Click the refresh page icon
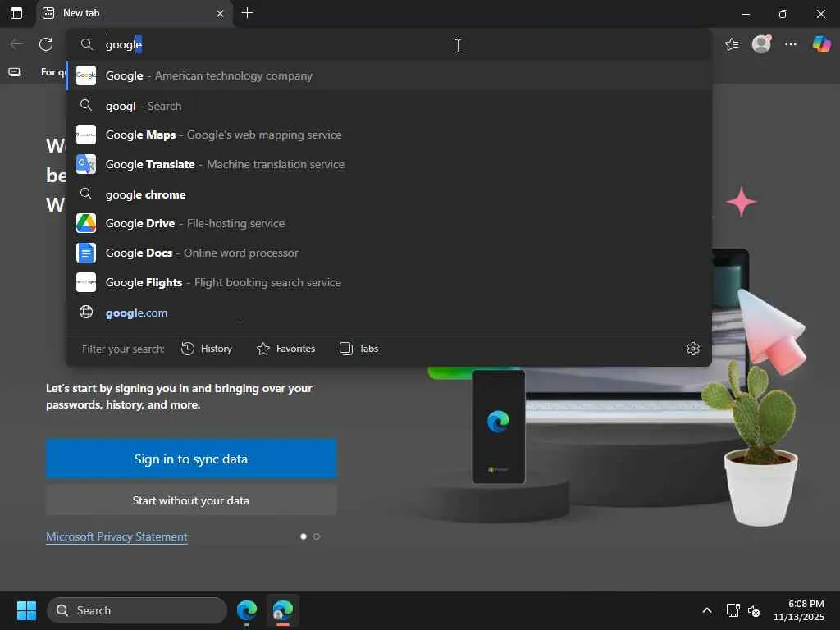The height and width of the screenshot is (630, 840). tap(46, 44)
